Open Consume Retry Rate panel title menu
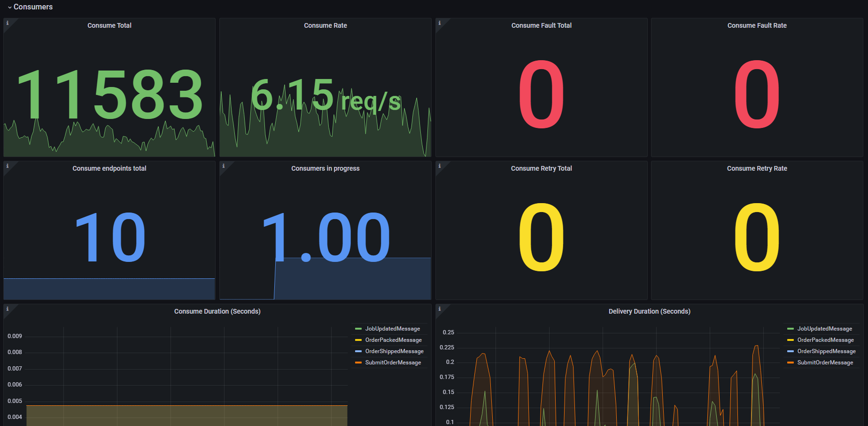This screenshot has width=868, height=426. tap(757, 168)
